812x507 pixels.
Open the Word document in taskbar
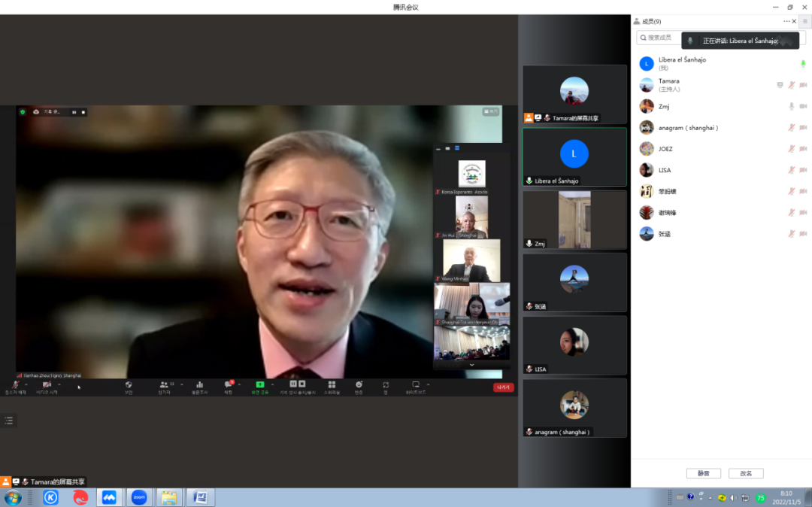click(200, 498)
